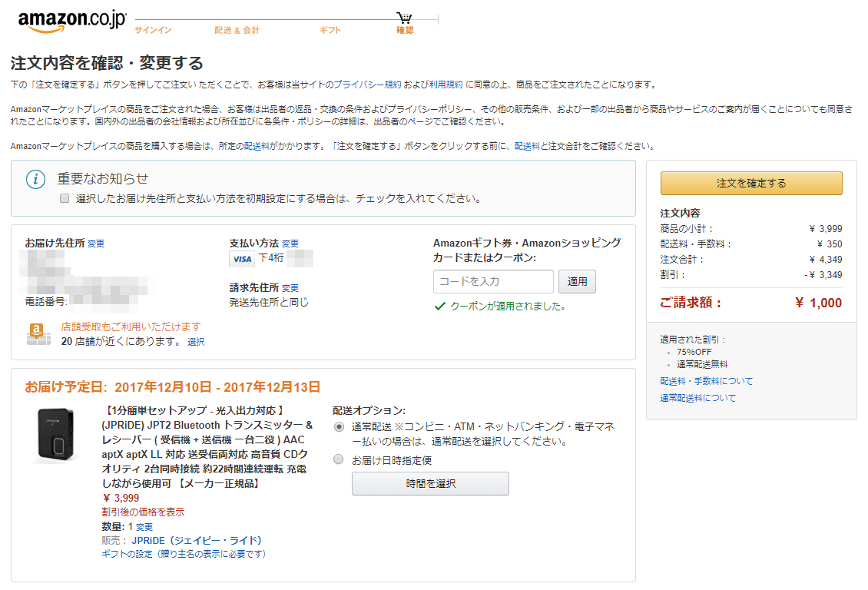Click the ご請求額 ¥ 1,000 total
868x590 pixels.
point(751,303)
